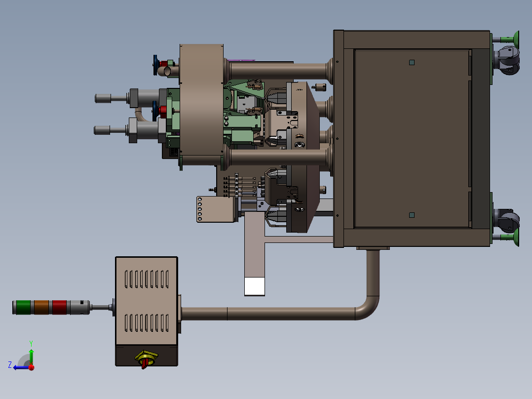The width and height of the screenshot is (532, 399).
Task: Select the beige bracket box with five holes
Action: pyautogui.click(x=216, y=209)
